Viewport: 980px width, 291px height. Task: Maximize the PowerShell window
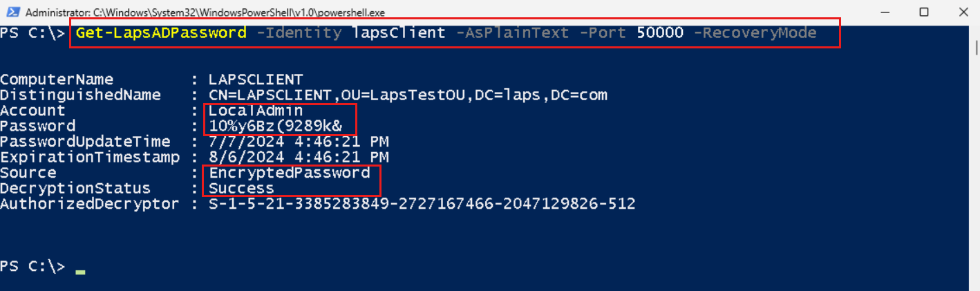(924, 12)
